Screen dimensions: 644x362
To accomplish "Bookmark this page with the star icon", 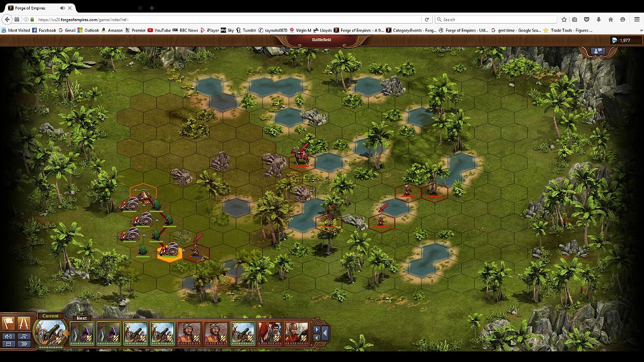I will click(x=564, y=20).
